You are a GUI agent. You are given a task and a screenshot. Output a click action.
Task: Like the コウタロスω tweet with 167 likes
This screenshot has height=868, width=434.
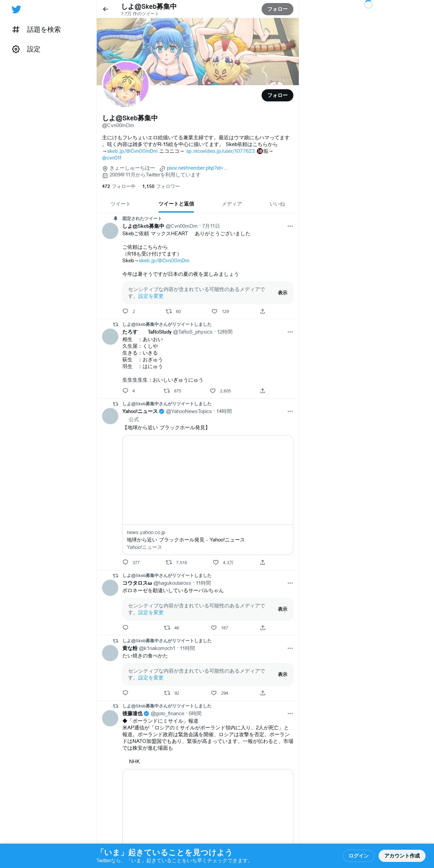[x=214, y=628]
